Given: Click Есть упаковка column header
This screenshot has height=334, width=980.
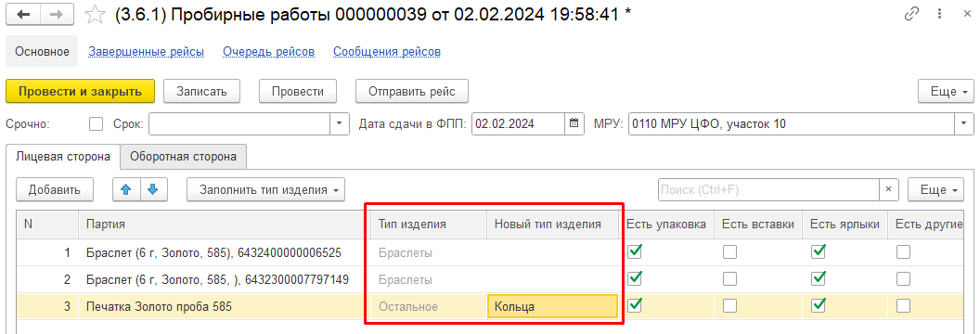Looking at the screenshot, I should (667, 225).
